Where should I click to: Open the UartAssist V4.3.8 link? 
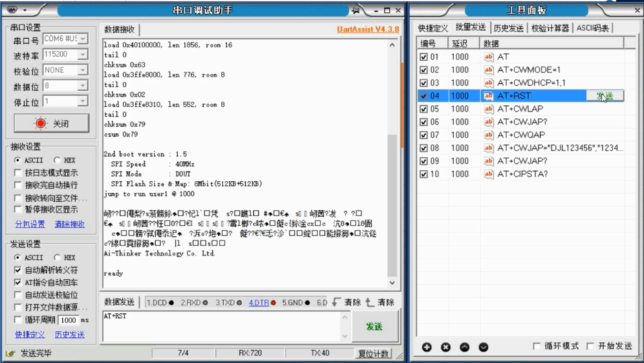368,29
